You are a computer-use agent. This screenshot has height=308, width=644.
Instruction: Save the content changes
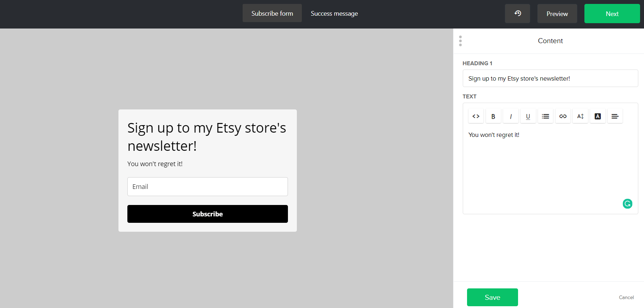click(x=492, y=297)
